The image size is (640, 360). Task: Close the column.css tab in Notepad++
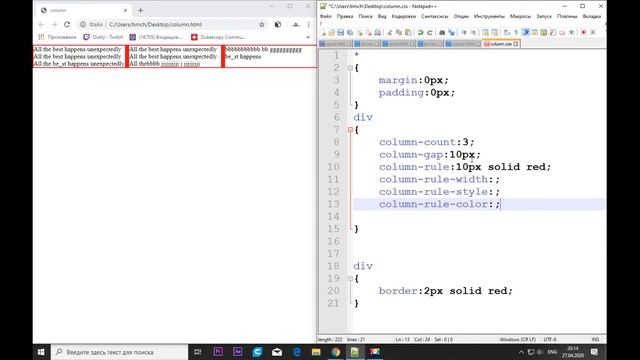click(x=516, y=44)
